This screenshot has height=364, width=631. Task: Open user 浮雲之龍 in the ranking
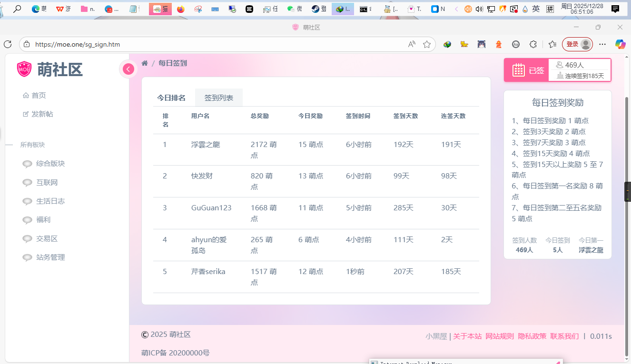206,145
